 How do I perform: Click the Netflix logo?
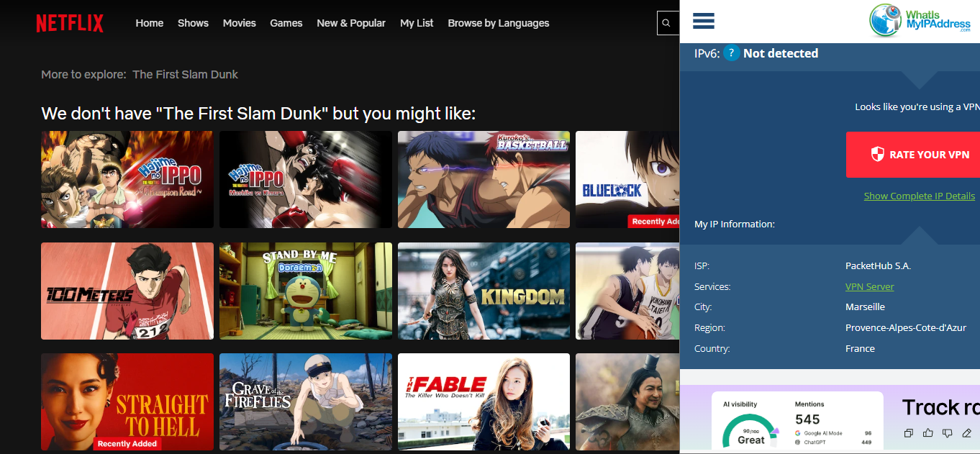[x=70, y=23]
